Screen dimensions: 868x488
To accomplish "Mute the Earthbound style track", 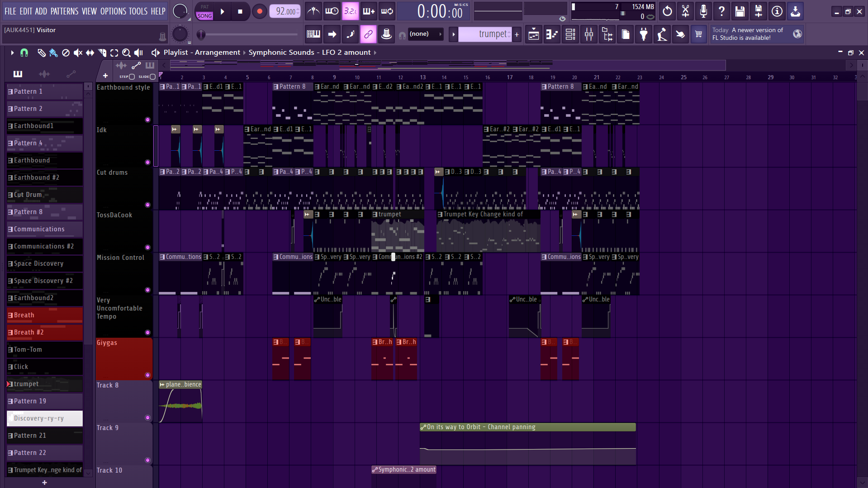I will click(x=147, y=120).
